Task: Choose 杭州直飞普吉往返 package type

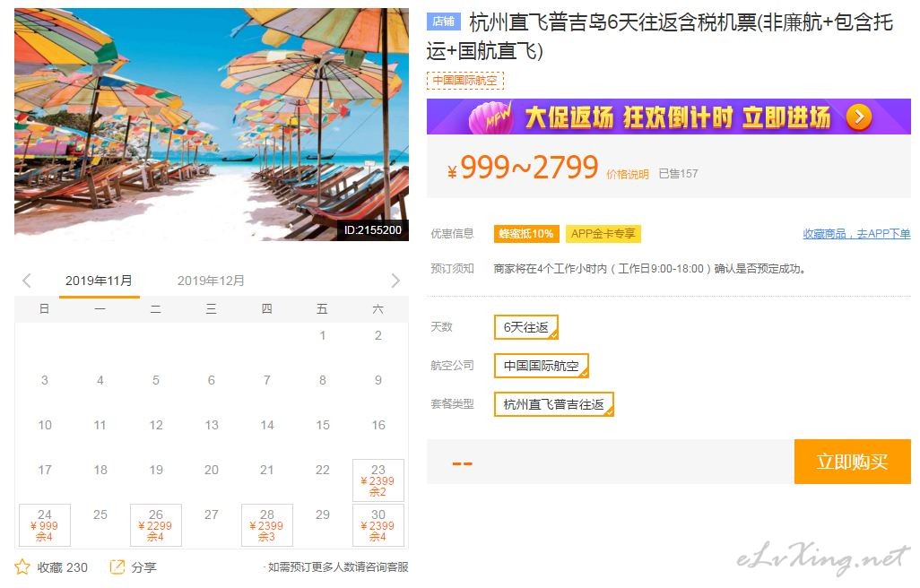Action: [554, 404]
